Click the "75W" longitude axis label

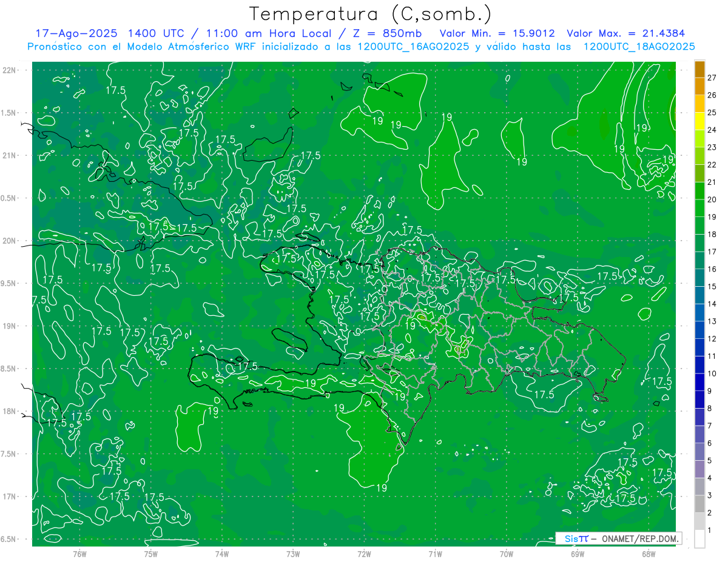pyautogui.click(x=151, y=554)
